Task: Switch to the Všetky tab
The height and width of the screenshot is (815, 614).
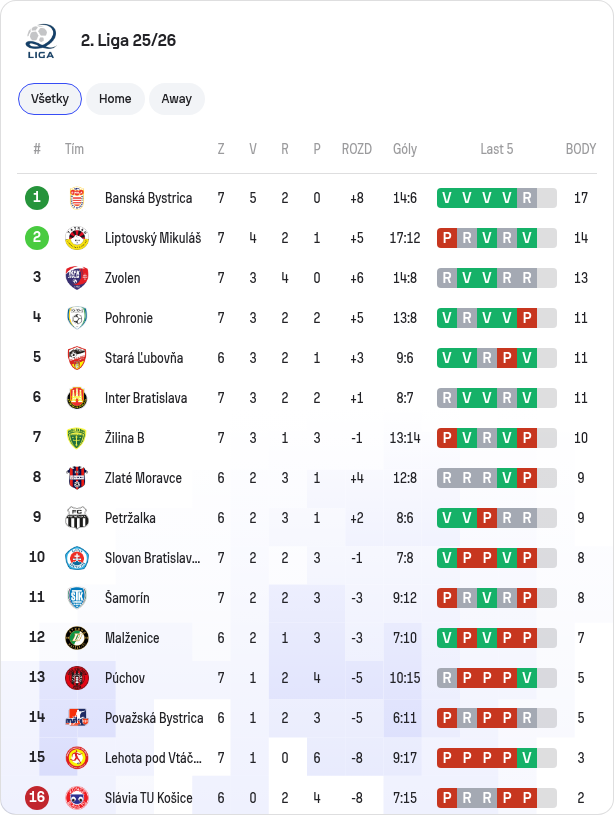Action: coord(50,99)
